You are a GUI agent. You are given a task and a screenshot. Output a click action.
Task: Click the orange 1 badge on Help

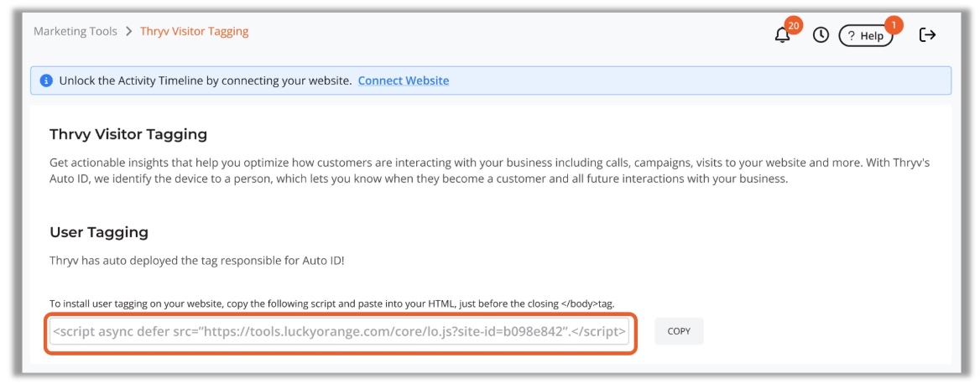point(893,25)
